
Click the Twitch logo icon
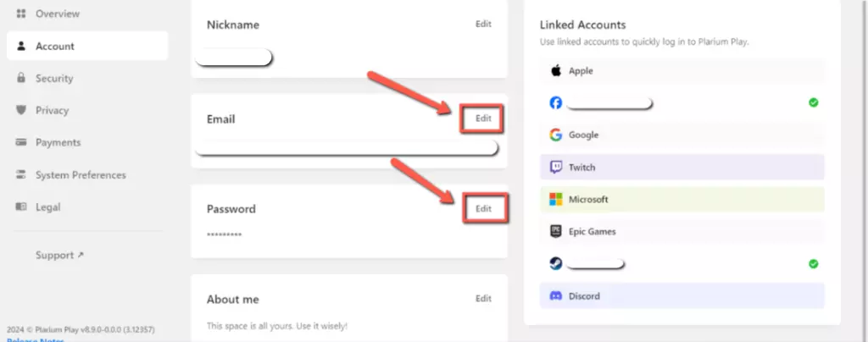click(556, 168)
